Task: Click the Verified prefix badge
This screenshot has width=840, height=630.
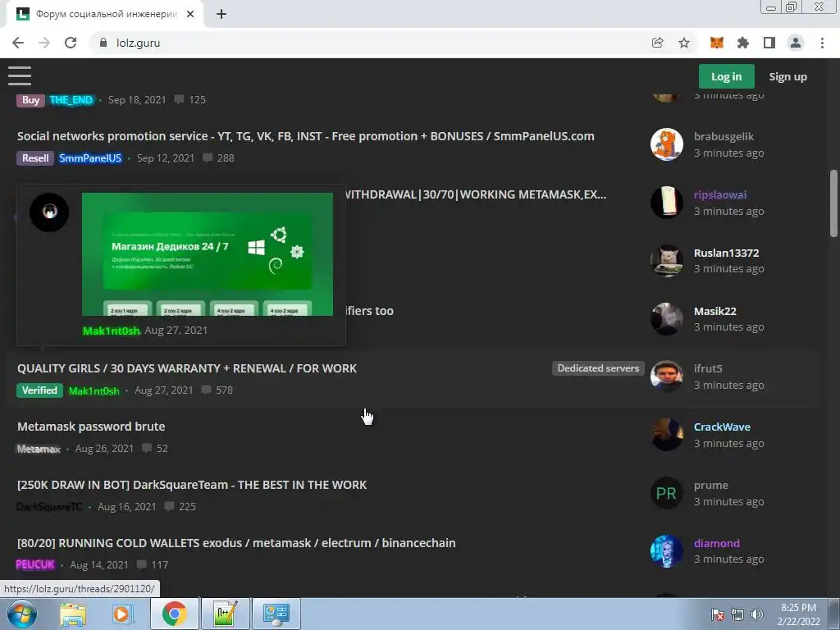Action: point(39,390)
